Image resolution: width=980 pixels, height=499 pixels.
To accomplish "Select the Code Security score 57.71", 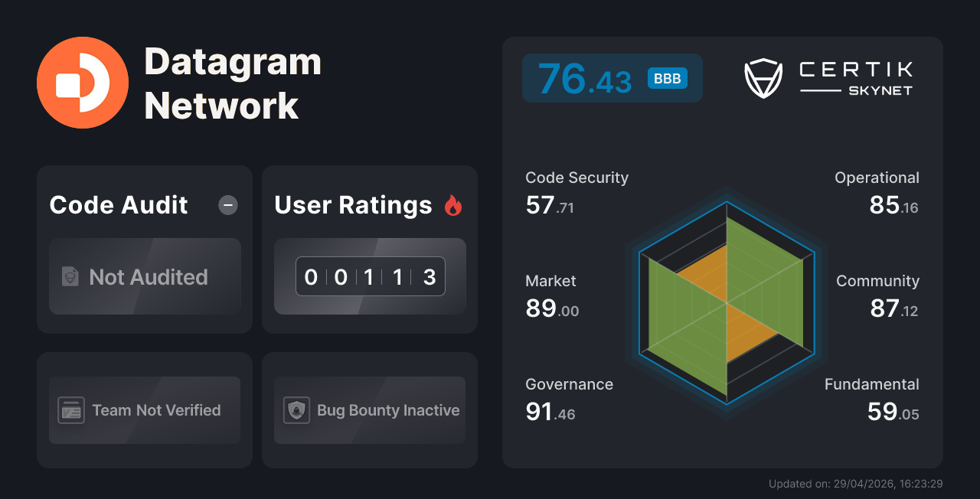I will 550,206.
